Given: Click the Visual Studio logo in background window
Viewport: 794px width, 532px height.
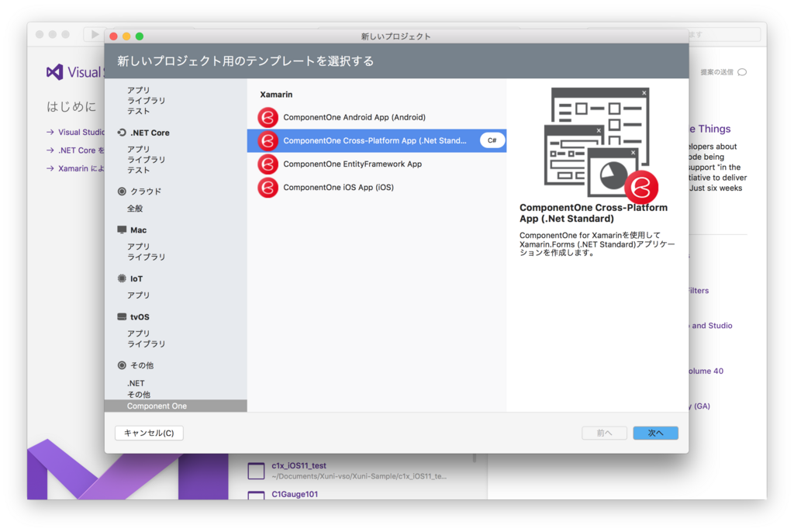Looking at the screenshot, I should pyautogui.click(x=55, y=72).
